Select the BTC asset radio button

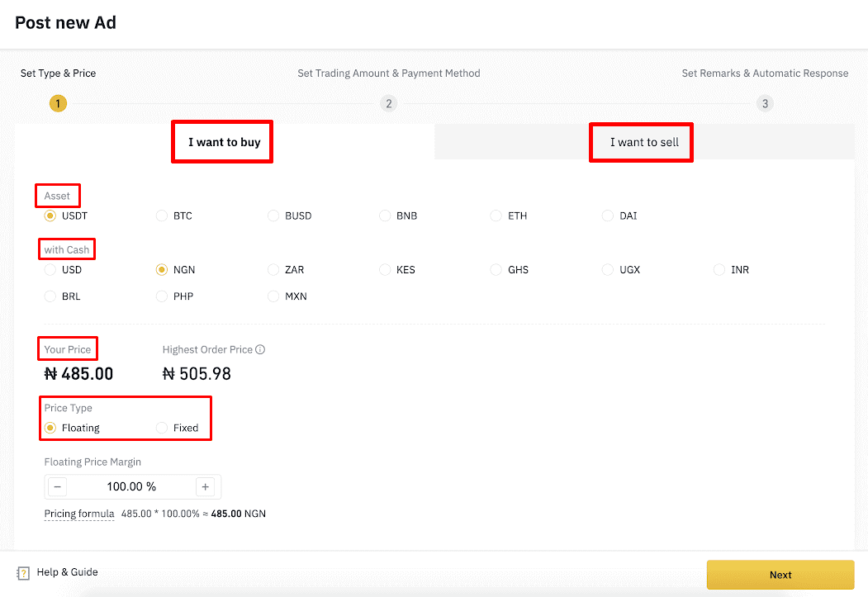coord(162,216)
